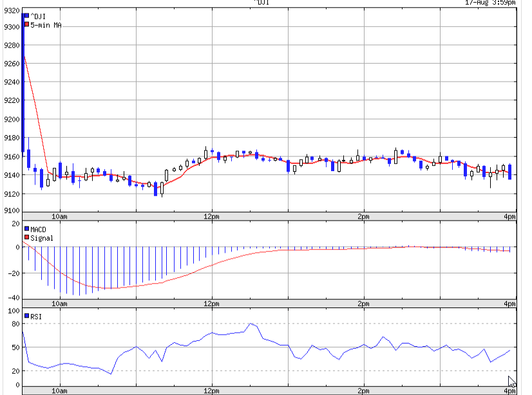Click the 10am label on price chart axis
Viewport: 532px width, 395px height.
[59, 216]
